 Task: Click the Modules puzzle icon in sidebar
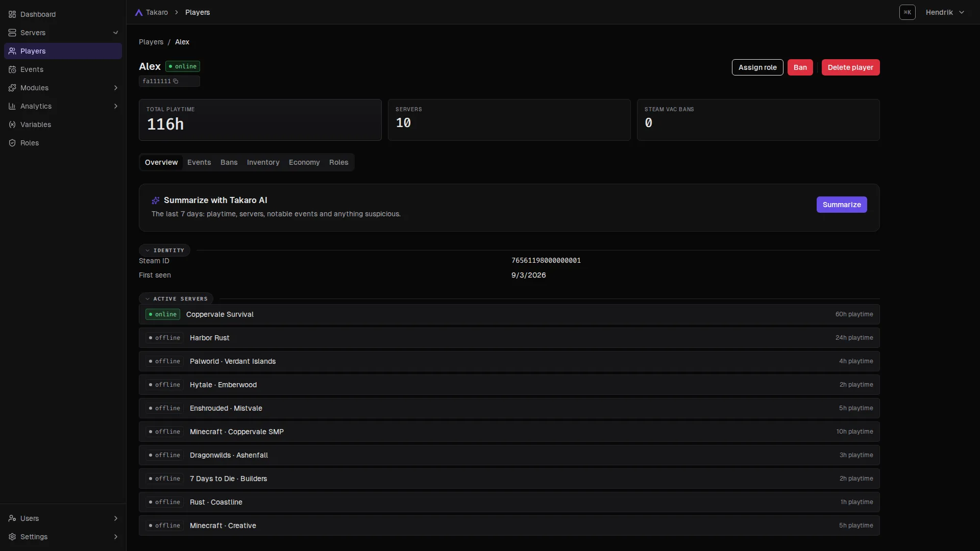coord(12,88)
